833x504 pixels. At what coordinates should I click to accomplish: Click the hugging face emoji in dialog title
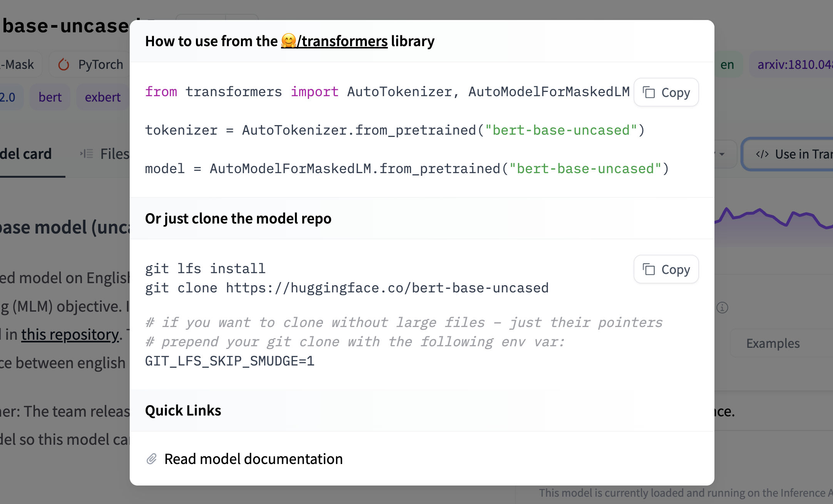(x=287, y=41)
